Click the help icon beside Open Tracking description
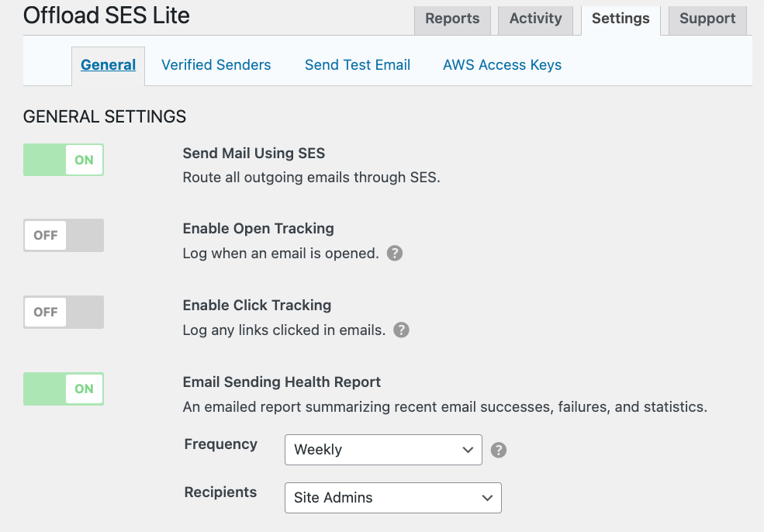 click(x=395, y=254)
